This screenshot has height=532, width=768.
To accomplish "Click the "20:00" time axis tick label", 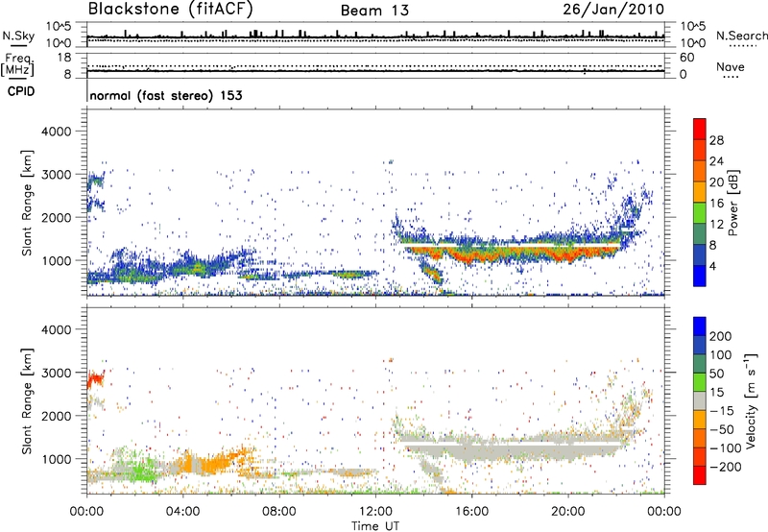I will point(568,512).
